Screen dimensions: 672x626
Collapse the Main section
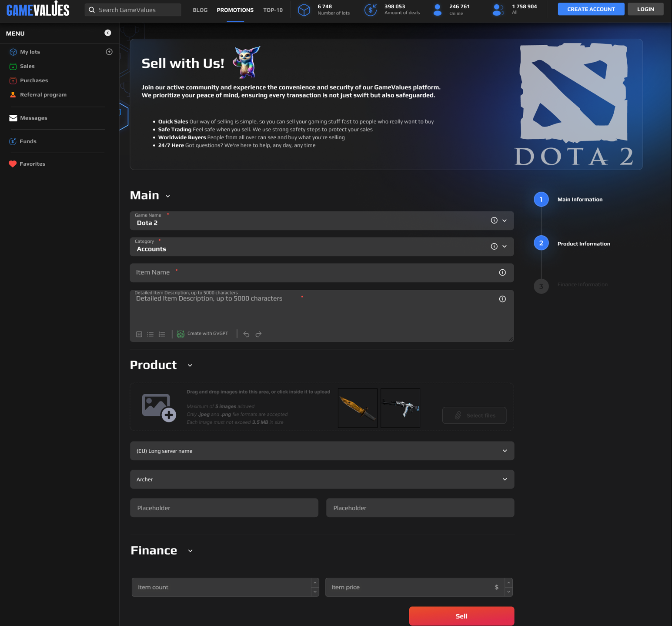[x=168, y=196]
